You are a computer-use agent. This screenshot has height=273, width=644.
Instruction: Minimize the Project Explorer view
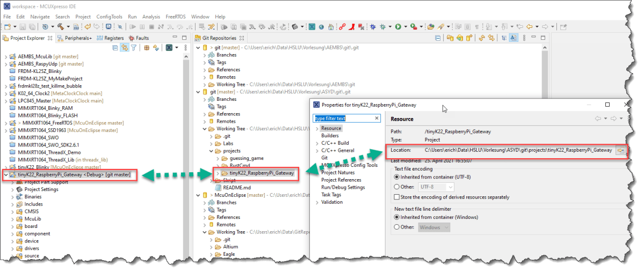click(175, 37)
